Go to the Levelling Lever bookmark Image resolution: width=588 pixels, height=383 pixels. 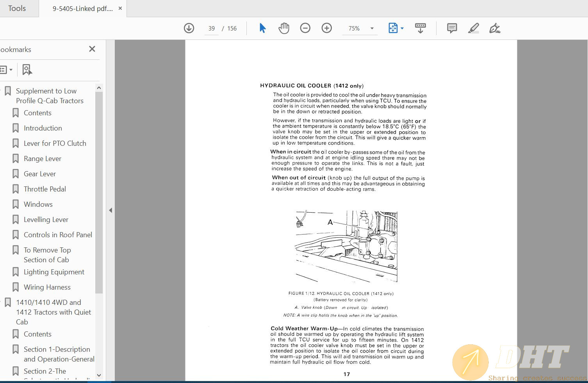click(46, 220)
